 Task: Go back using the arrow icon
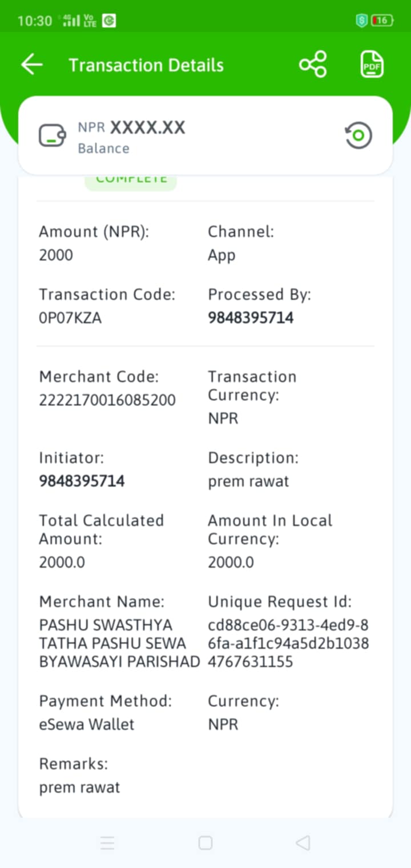coord(32,65)
